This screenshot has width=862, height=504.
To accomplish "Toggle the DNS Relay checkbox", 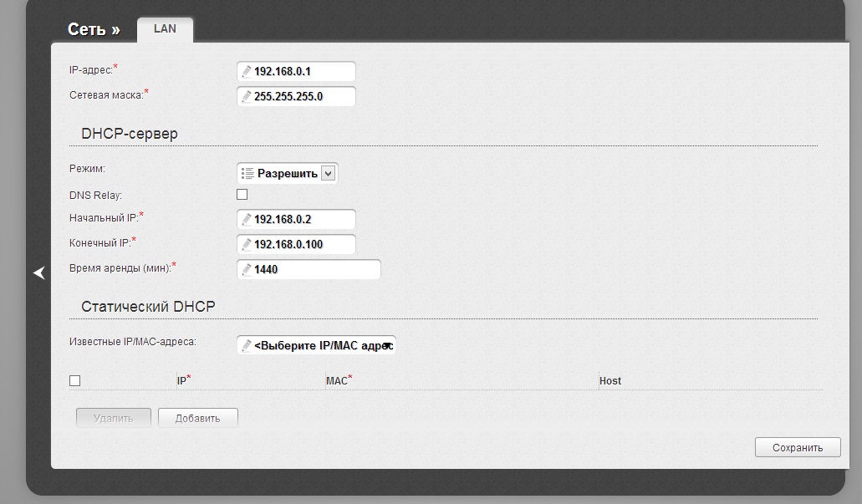I will pos(242,195).
